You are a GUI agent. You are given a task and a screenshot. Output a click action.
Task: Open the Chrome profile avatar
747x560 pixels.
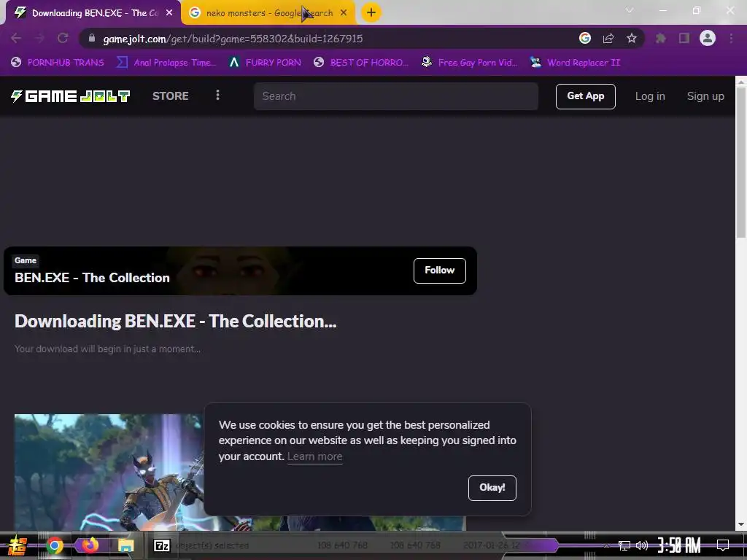(x=708, y=38)
